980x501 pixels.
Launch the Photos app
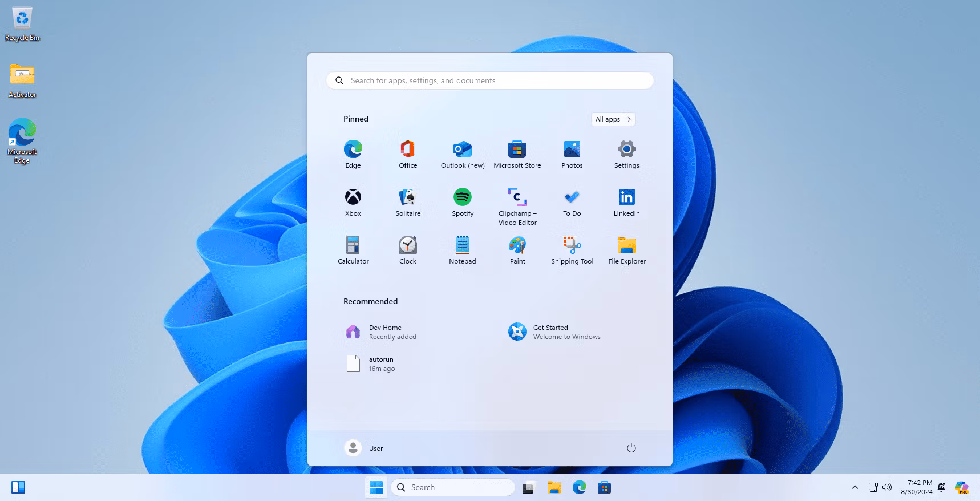tap(572, 154)
